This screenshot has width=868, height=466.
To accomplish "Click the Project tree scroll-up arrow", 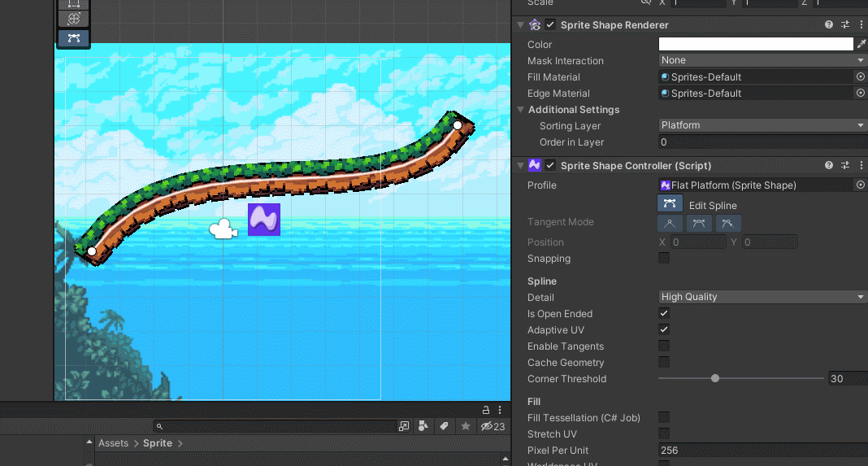I will 89,442.
